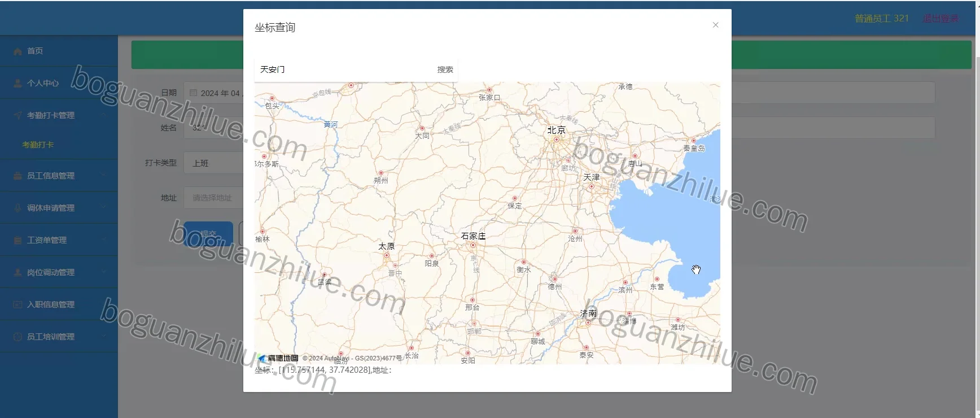Click the 太原 label on the map

click(386, 246)
